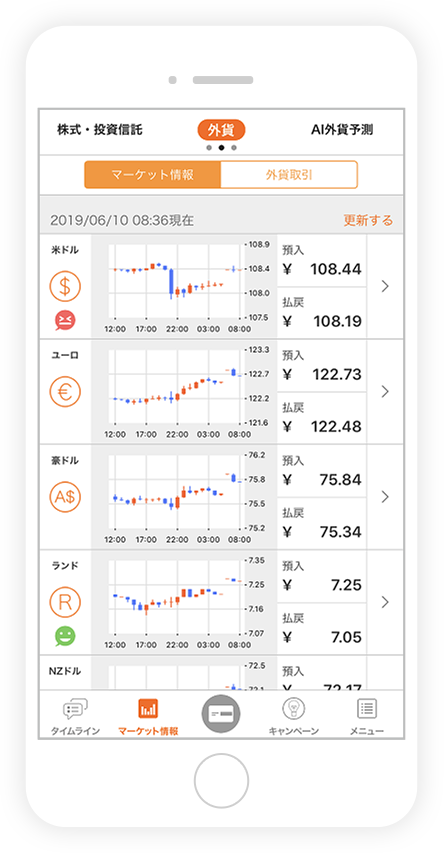This screenshot has width=444, height=853.
Task: Tap the 更新する refresh link
Action: 368,220
